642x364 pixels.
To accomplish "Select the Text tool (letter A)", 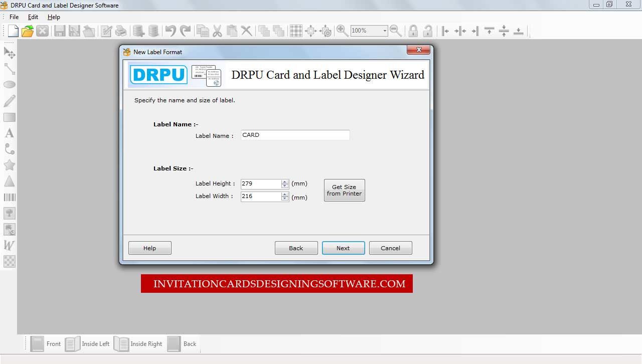I will [9, 133].
